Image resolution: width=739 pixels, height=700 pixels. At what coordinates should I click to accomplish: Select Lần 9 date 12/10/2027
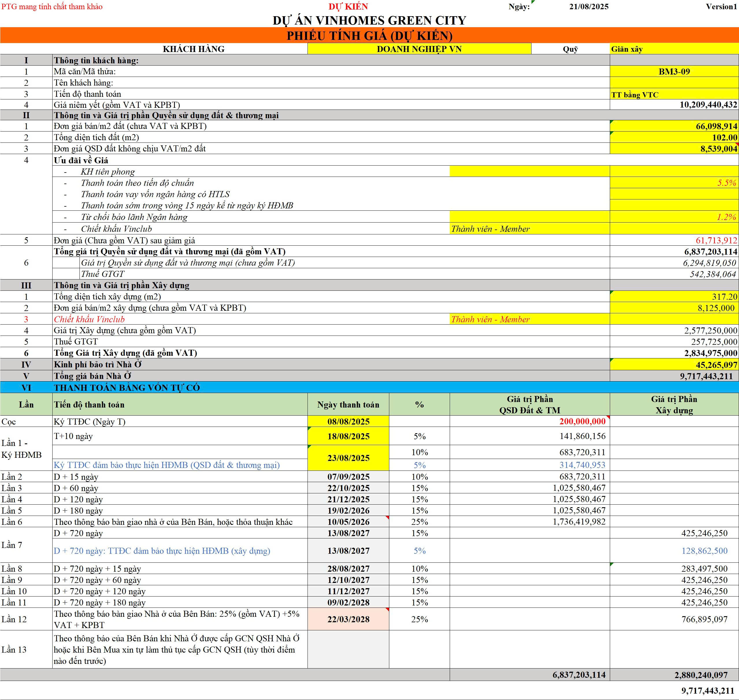pyautogui.click(x=349, y=580)
